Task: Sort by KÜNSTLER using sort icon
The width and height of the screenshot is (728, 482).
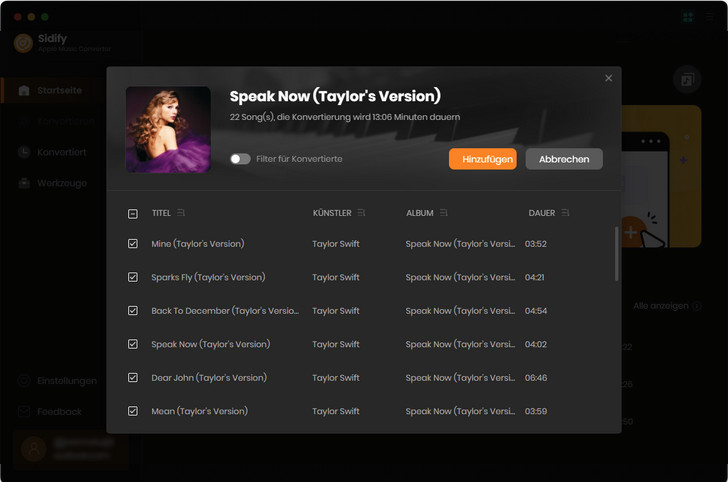Action: pyautogui.click(x=361, y=213)
